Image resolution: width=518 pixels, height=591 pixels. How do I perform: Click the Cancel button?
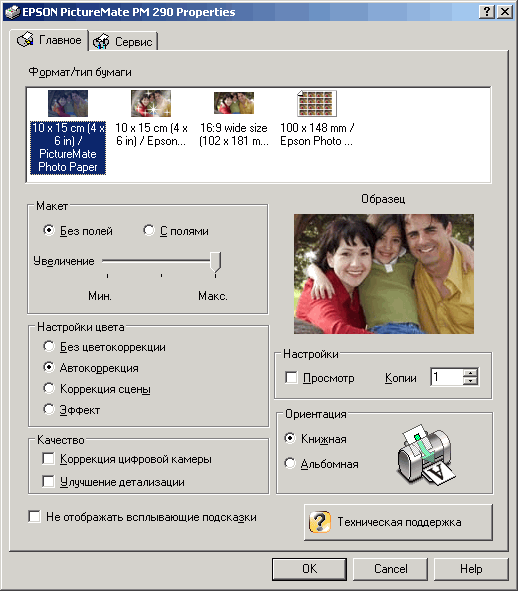(x=390, y=569)
